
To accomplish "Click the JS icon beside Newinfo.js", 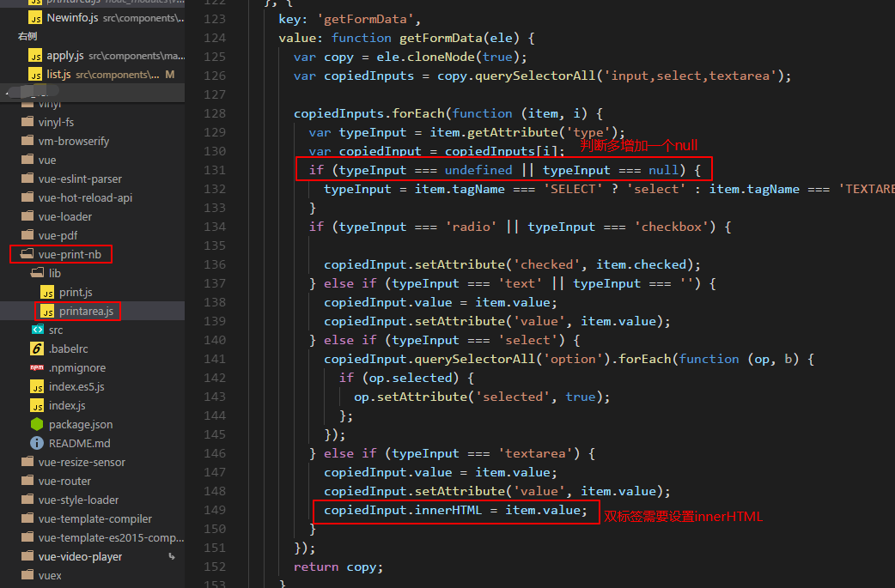I will coord(35,18).
